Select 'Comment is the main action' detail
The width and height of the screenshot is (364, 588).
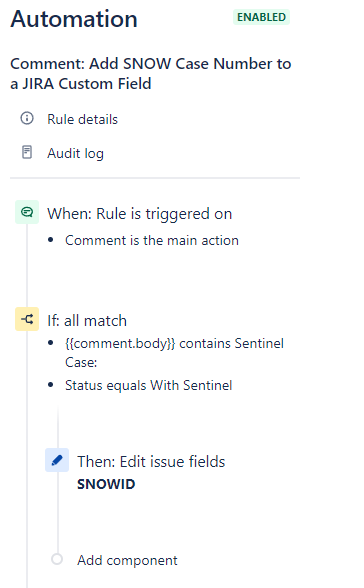pyautogui.click(x=152, y=240)
